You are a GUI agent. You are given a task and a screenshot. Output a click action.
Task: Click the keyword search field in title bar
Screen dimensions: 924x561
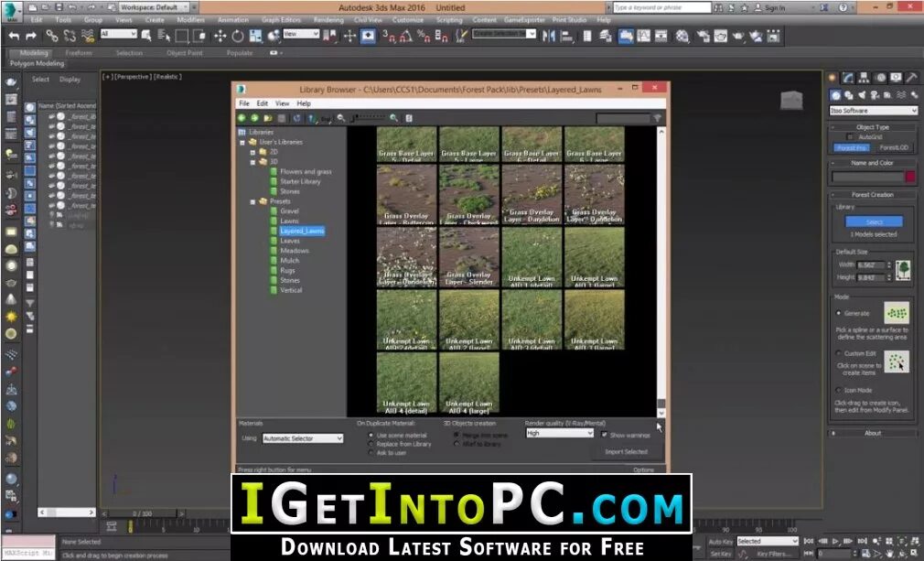point(661,7)
